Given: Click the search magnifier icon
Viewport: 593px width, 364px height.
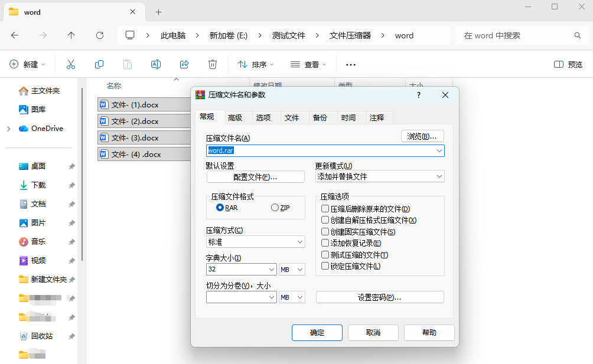Looking at the screenshot, I should point(578,35).
